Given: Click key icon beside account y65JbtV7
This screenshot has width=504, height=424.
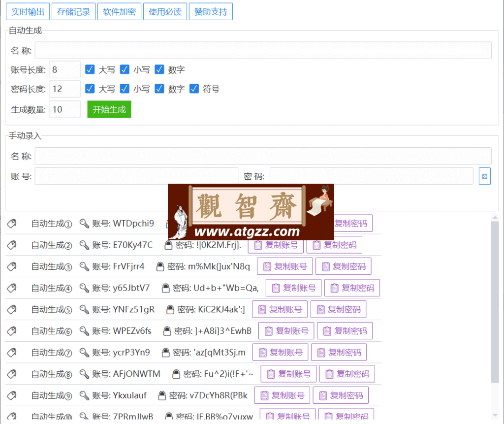Looking at the screenshot, I should (x=84, y=288).
